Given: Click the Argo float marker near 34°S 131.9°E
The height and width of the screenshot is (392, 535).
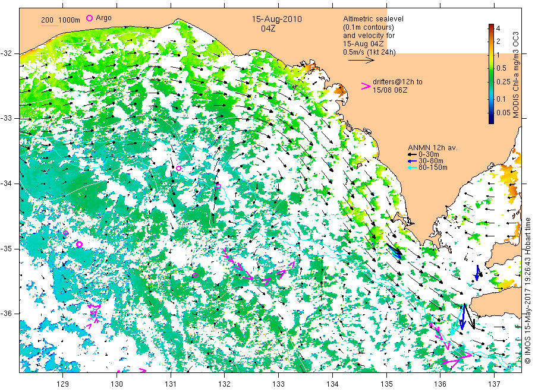Looking at the screenshot, I should [x=218, y=186].
